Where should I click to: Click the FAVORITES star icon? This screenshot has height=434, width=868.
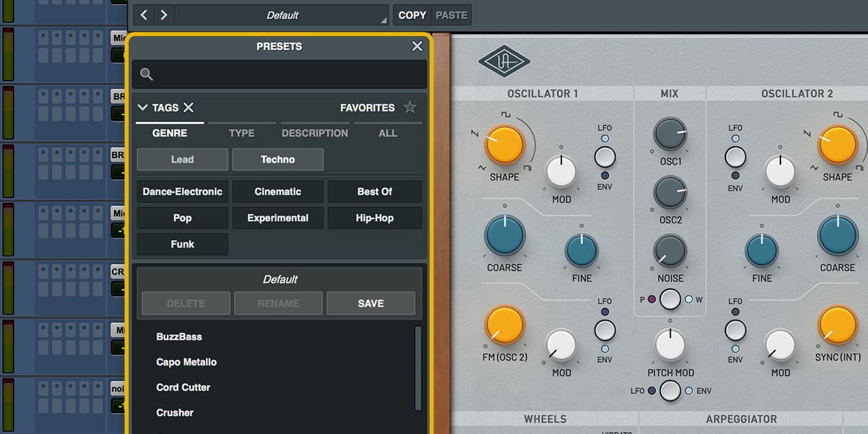point(410,107)
